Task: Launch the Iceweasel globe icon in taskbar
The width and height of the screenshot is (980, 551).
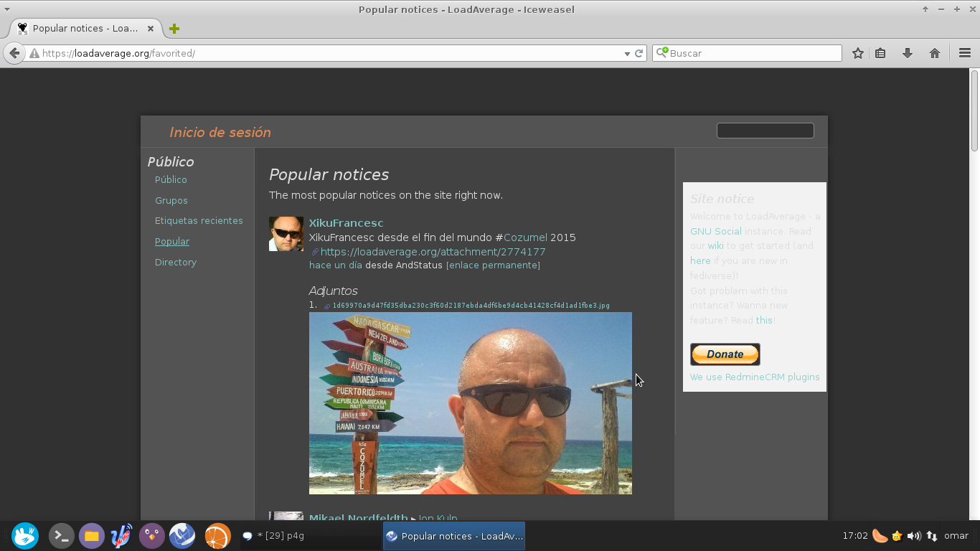Action: (182, 536)
